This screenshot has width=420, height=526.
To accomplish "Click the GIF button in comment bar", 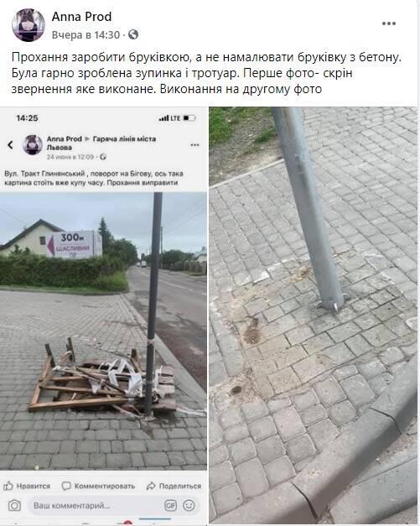I will coord(170,505).
